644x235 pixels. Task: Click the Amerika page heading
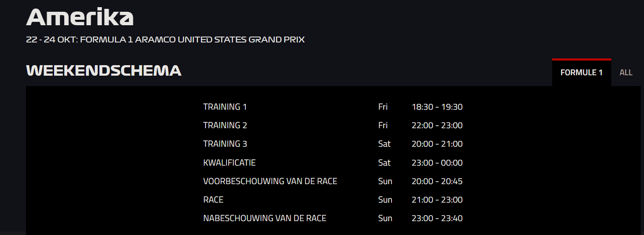tap(80, 17)
